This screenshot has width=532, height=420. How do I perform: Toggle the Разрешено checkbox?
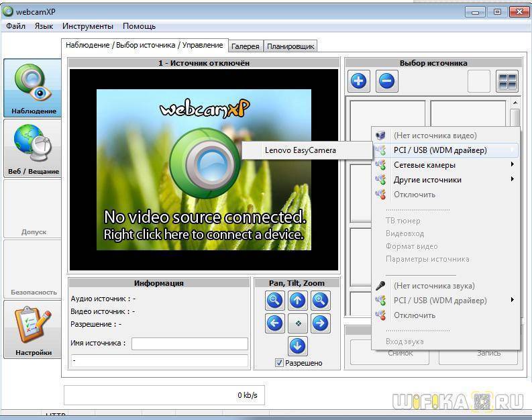(x=279, y=363)
